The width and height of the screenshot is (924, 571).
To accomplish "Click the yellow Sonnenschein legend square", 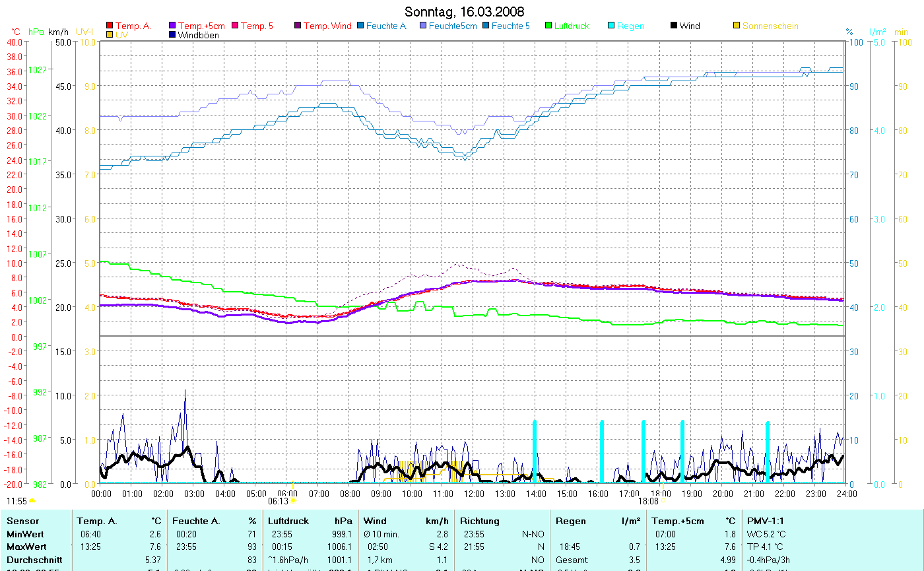I will click(737, 26).
